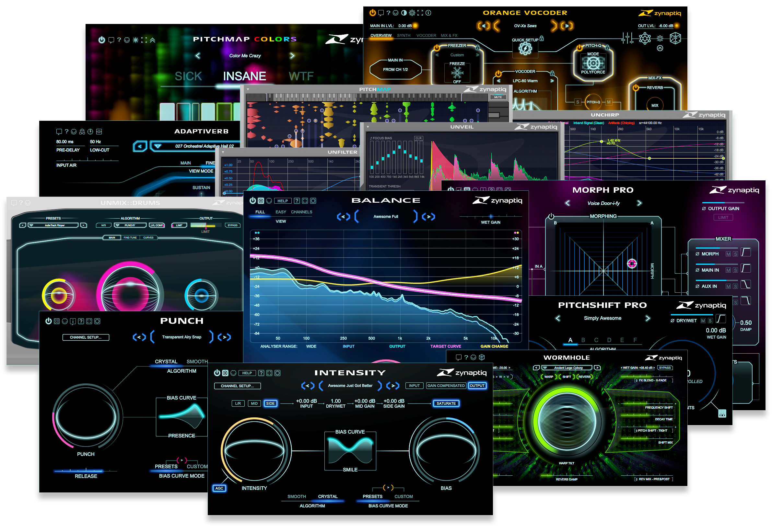
Task: Toggle the SATURATE button in Intensity
Action: click(446, 403)
